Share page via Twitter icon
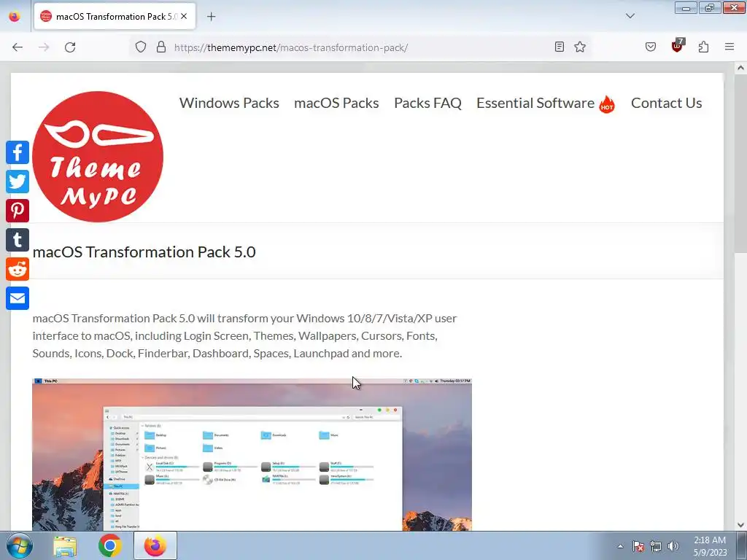The image size is (747, 560). click(18, 182)
